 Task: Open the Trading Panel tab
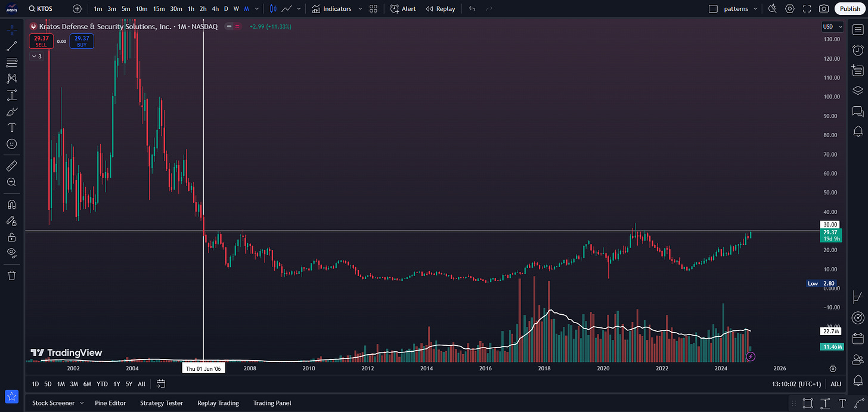pos(272,403)
